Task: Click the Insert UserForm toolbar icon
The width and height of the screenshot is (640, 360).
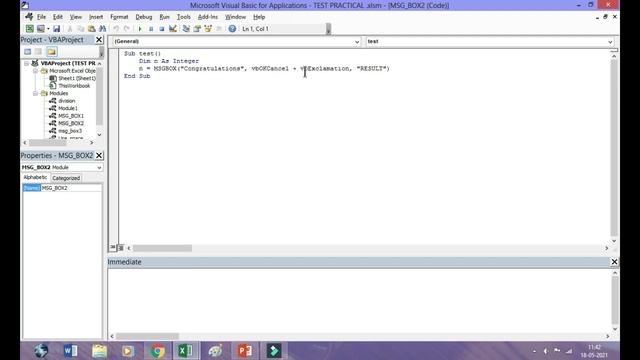Action: 40,29
